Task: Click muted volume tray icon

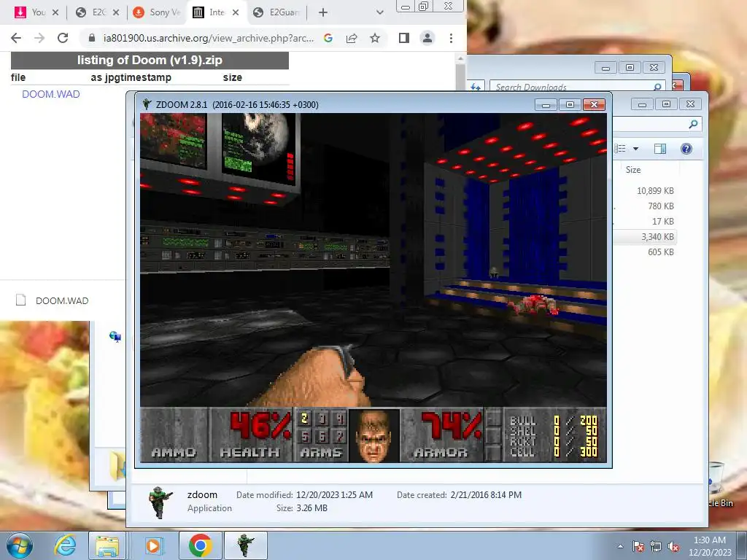Action: pos(673,546)
